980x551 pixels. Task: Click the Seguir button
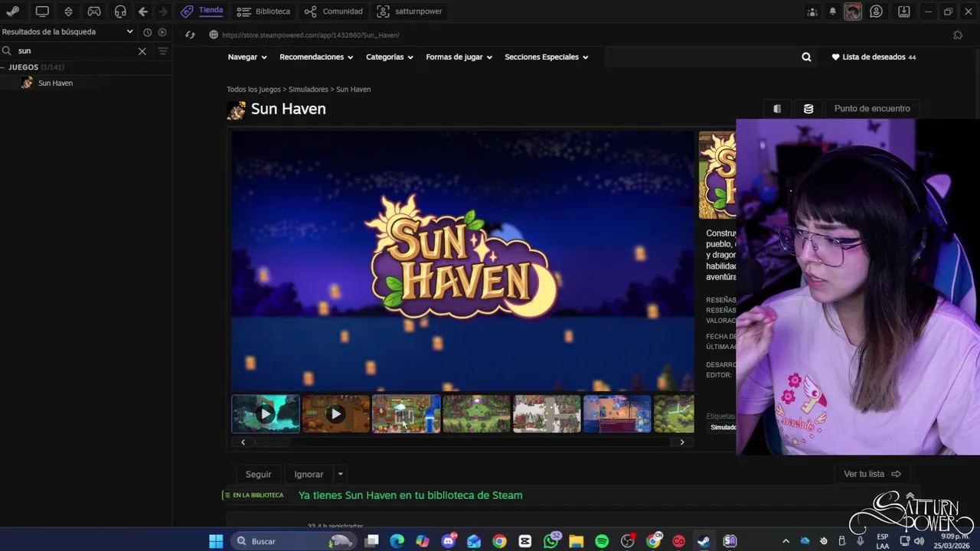(258, 474)
